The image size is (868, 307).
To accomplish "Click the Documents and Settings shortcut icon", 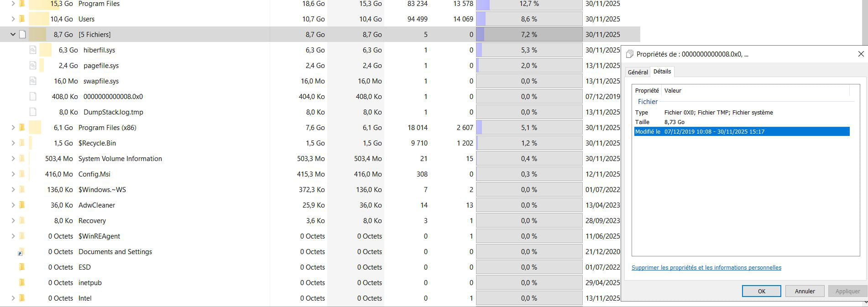I will pos(21,252).
